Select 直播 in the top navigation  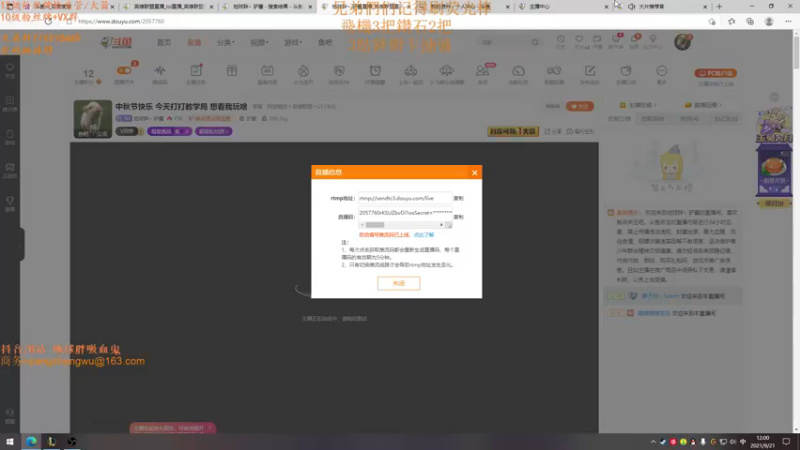pyautogui.click(x=194, y=43)
